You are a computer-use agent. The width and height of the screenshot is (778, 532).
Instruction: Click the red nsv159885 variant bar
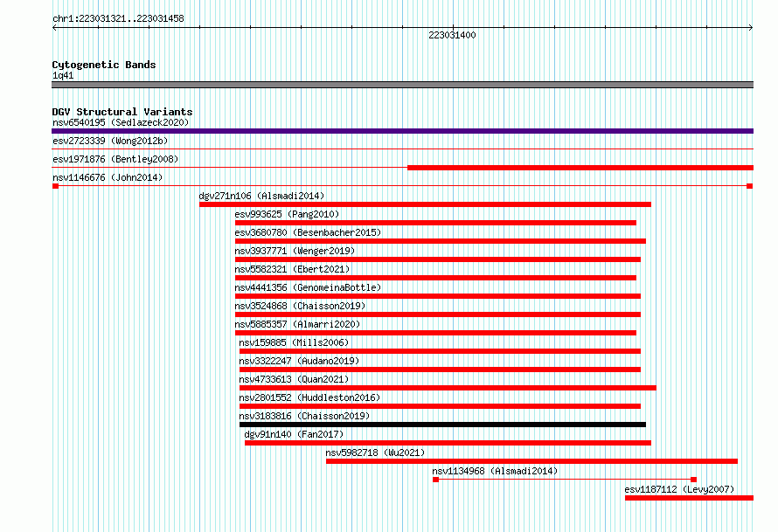click(440, 351)
